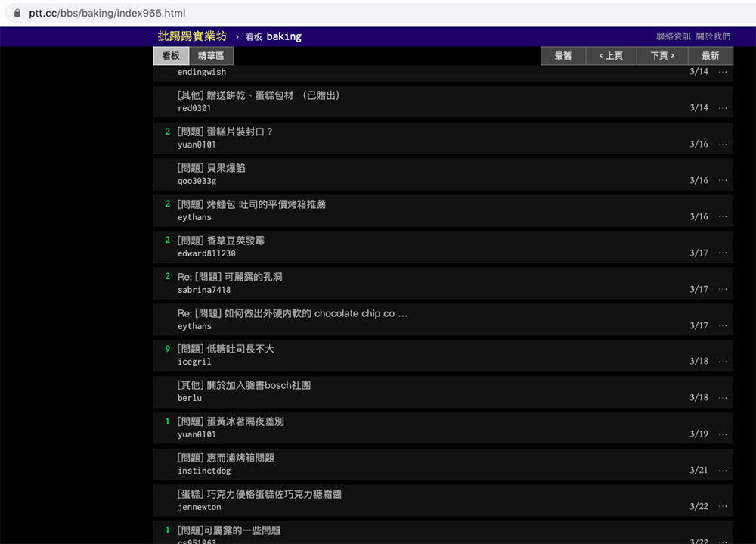
Task: Open the "⋯" menu beside 巧克力優格蛋糕佐巧克力糖霜醬
Action: (x=723, y=505)
